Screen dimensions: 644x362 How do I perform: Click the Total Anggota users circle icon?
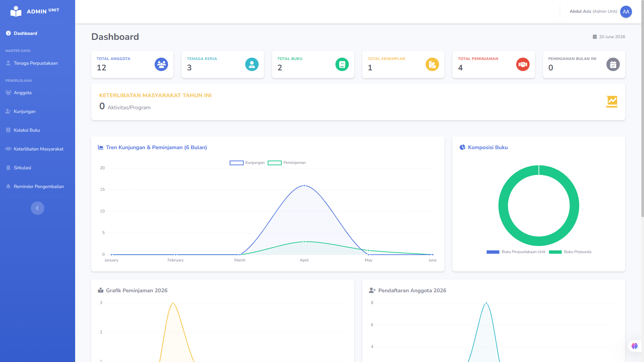(161, 64)
